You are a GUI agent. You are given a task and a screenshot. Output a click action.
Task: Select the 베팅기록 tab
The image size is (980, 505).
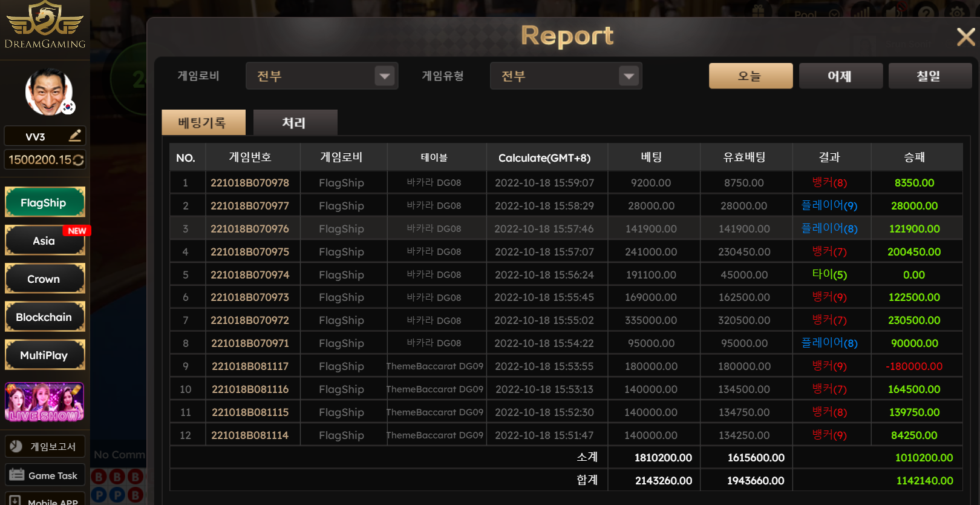[203, 123]
